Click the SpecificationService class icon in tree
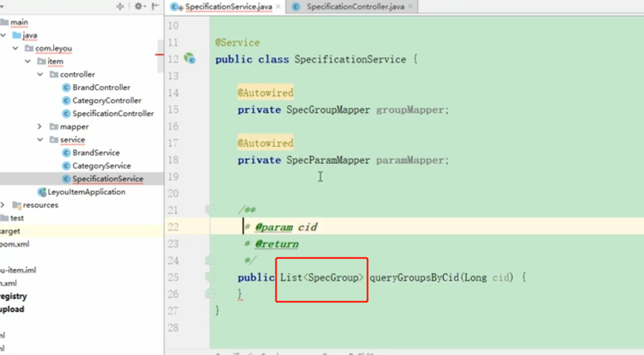Image resolution: width=644 pixels, height=355 pixels. coord(66,179)
